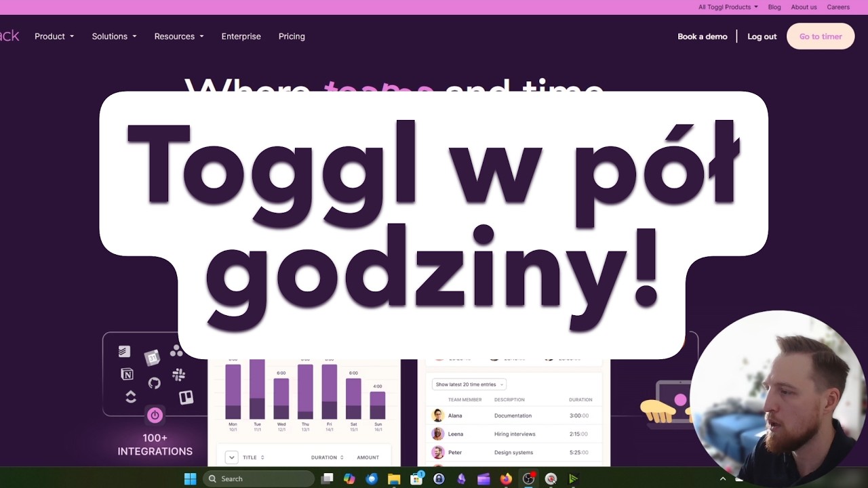The width and height of the screenshot is (868, 488).
Task: Open Task View in the taskbar
Action: click(x=328, y=479)
